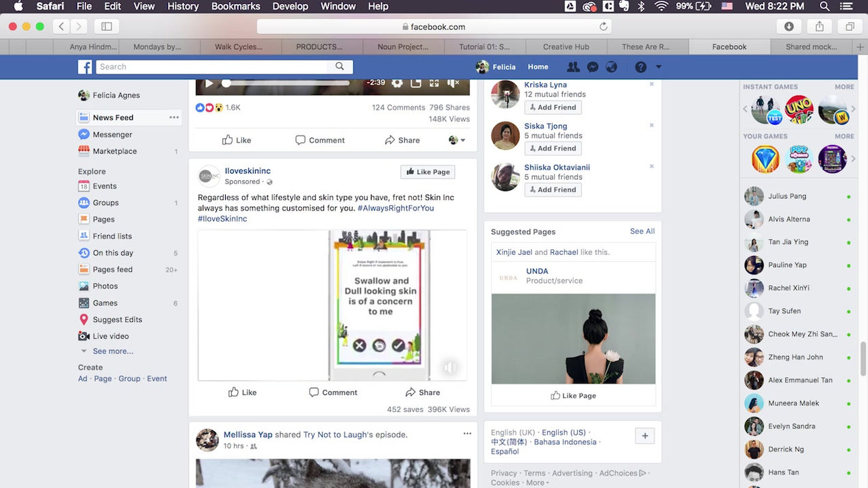Open the Develop menu
The image size is (868, 488).
(x=290, y=6)
